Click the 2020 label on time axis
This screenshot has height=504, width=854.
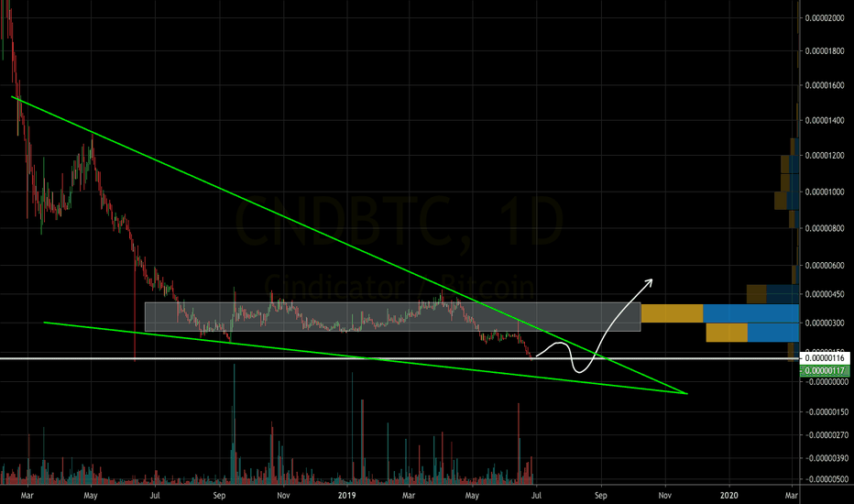pyautogui.click(x=729, y=495)
